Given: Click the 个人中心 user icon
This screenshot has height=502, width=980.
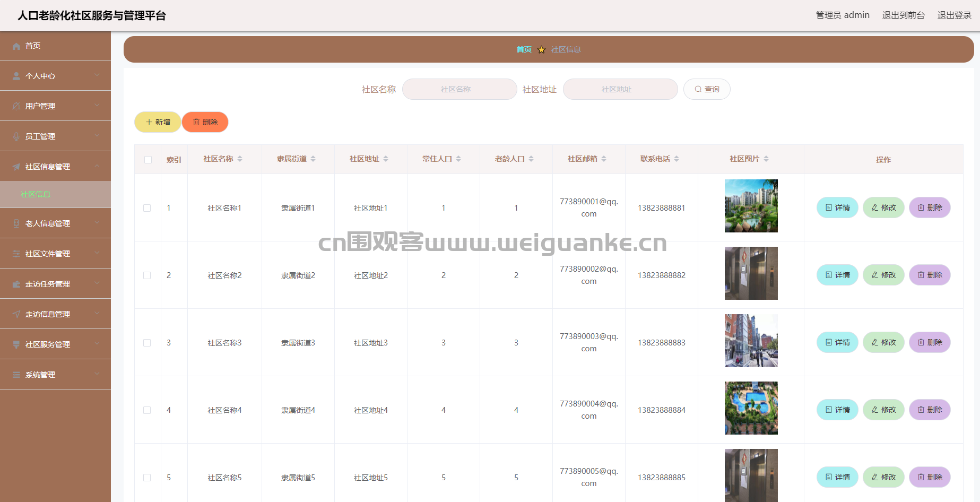Looking at the screenshot, I should (x=16, y=76).
